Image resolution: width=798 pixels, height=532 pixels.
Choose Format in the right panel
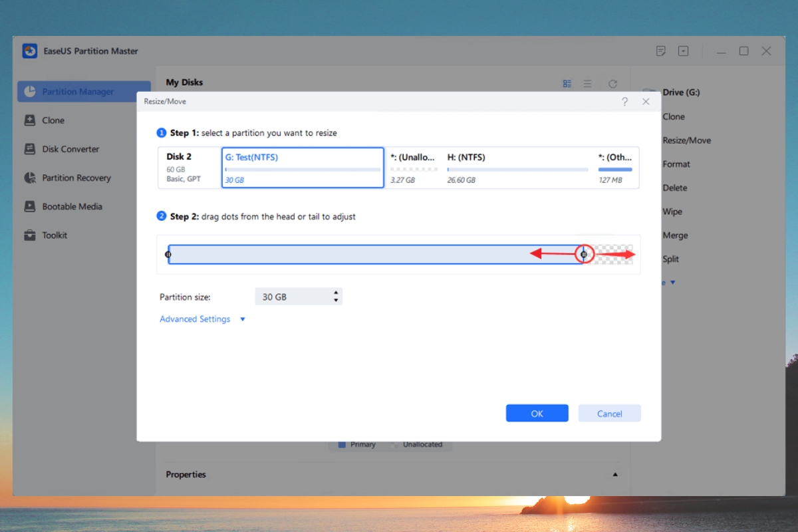tap(676, 164)
